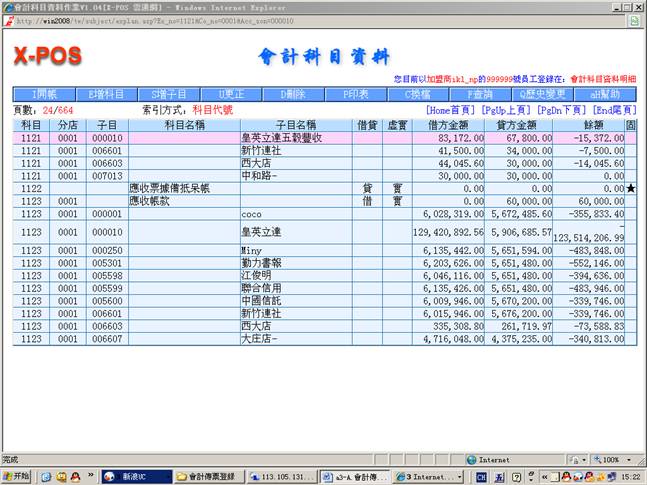This screenshot has width=647, height=485.
Task: Open the Windows Start button
Action: click(x=17, y=475)
